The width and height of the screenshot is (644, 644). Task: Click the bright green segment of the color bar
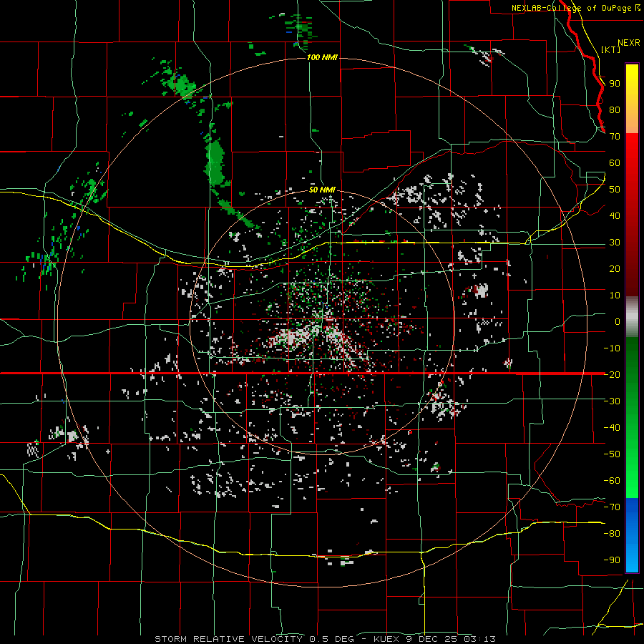tap(632, 417)
